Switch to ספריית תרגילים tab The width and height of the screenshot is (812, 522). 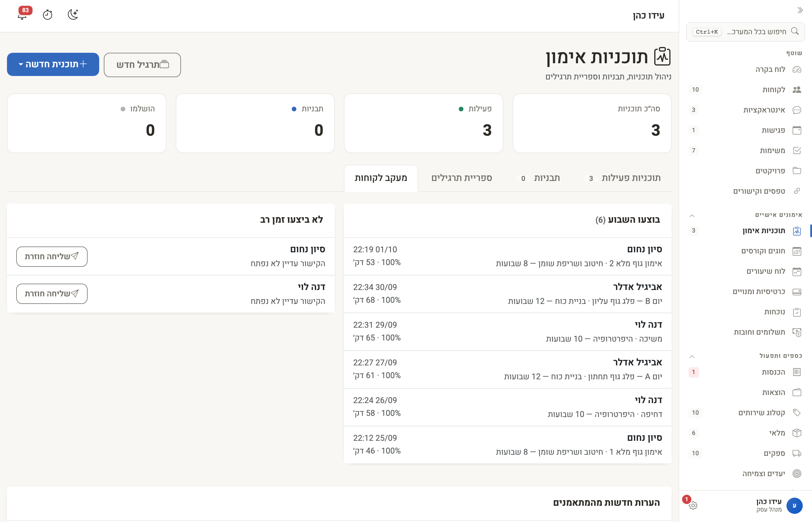pyautogui.click(x=462, y=178)
